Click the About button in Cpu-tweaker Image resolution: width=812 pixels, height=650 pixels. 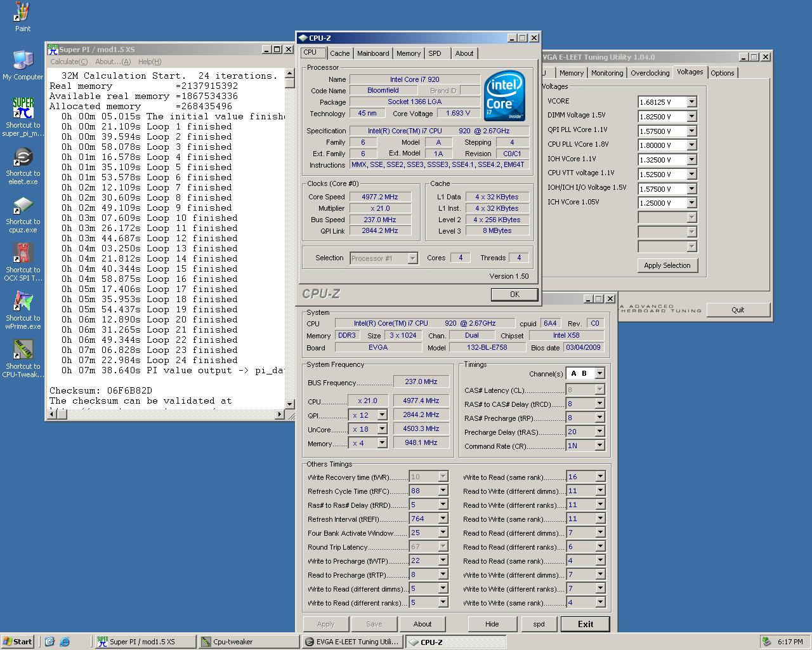[422, 624]
